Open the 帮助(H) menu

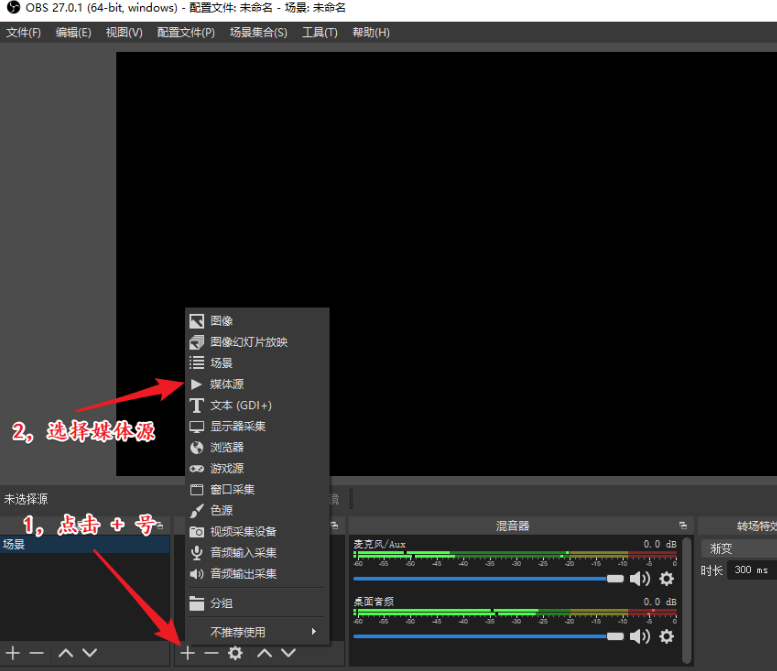point(371,33)
